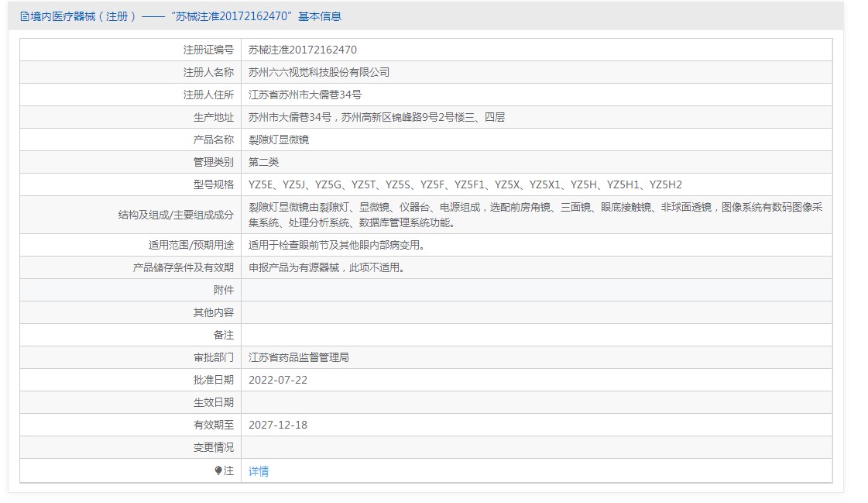The image size is (868, 503).
Task: Click the 适用范围/预期用途 label
Action: click(191, 245)
